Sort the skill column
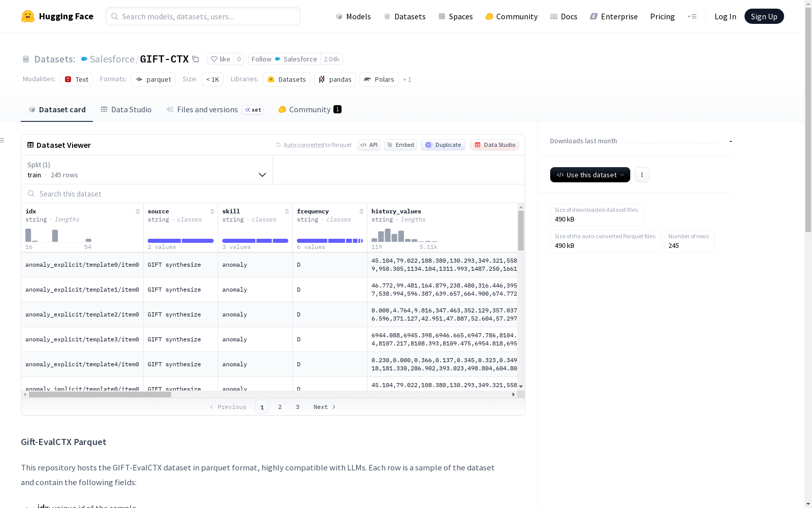 (x=287, y=211)
